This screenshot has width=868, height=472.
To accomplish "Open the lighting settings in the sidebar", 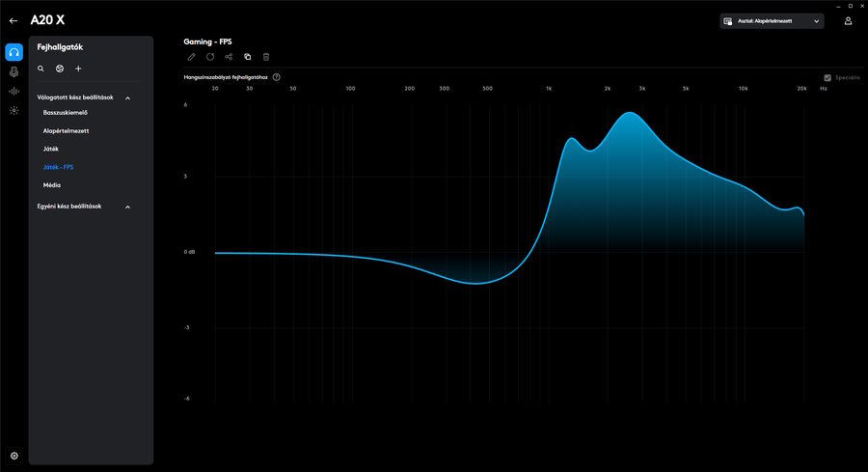I will 14,110.
